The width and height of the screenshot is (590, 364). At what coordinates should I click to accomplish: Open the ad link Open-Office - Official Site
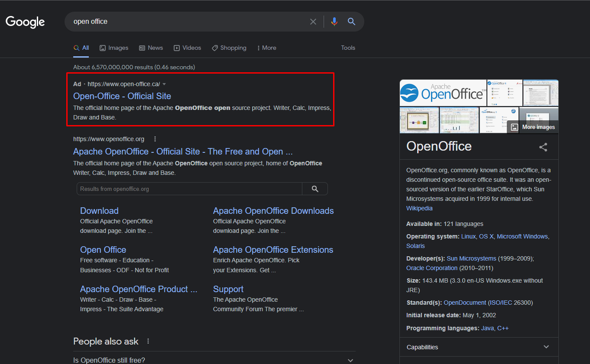point(122,96)
